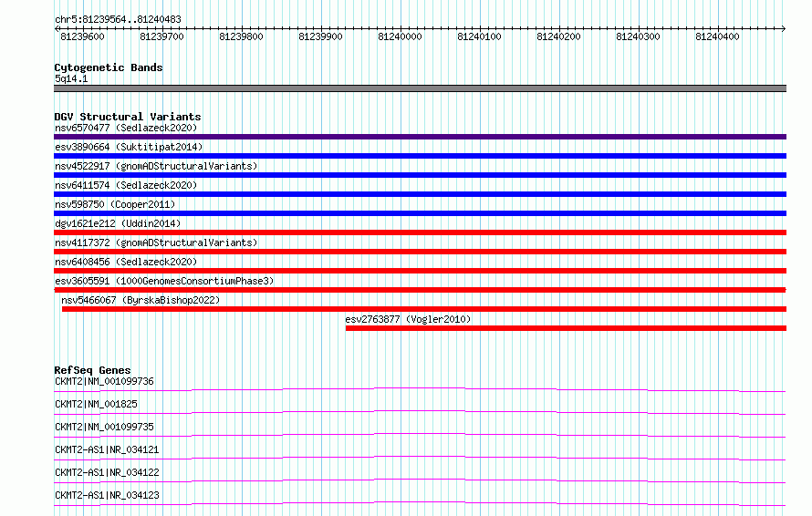Click the red esv2763877 variant bar
812x516 pixels.
(x=566, y=328)
